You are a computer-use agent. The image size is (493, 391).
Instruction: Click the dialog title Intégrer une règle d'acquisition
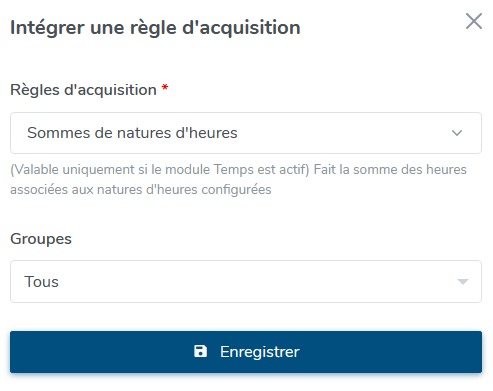pos(155,27)
